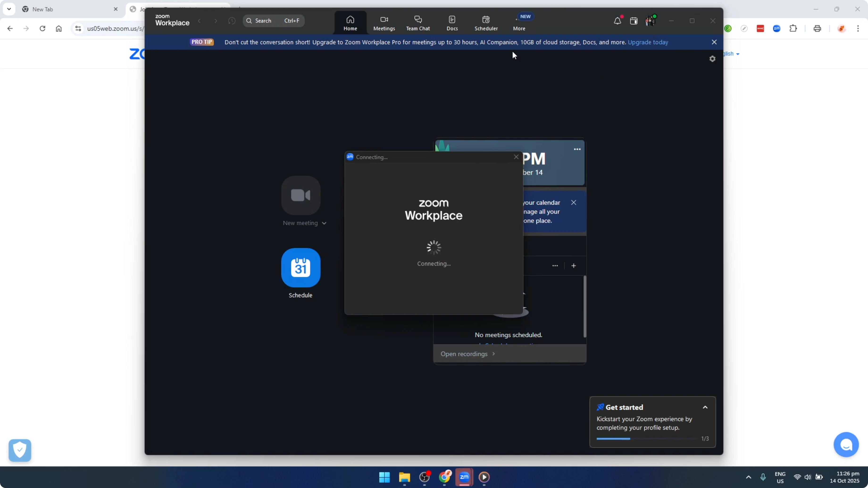
Task: Open the Meetings tab
Action: pyautogui.click(x=384, y=23)
